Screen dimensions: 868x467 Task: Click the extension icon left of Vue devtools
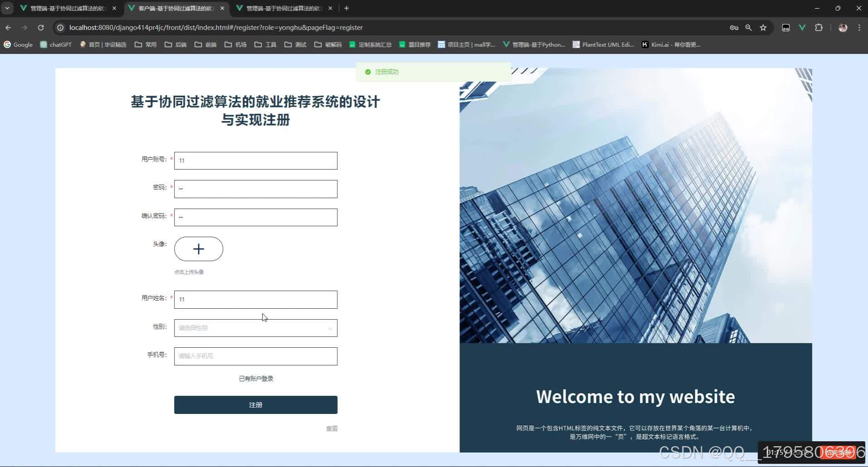pyautogui.click(x=785, y=28)
